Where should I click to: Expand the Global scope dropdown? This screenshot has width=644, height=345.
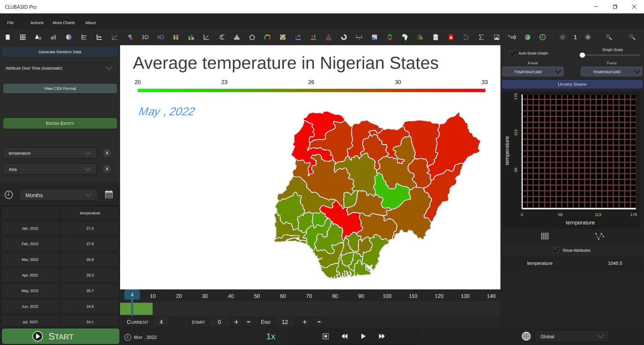[572, 337]
